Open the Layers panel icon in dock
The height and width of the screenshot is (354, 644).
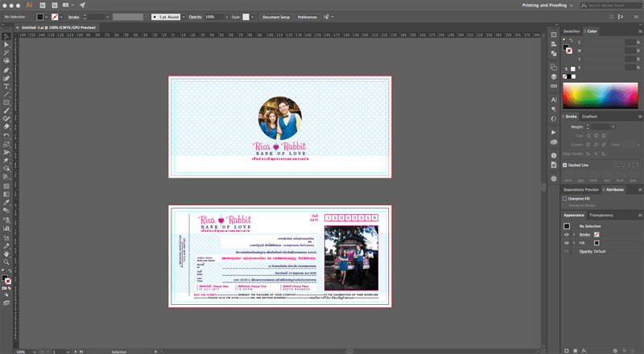554,76
